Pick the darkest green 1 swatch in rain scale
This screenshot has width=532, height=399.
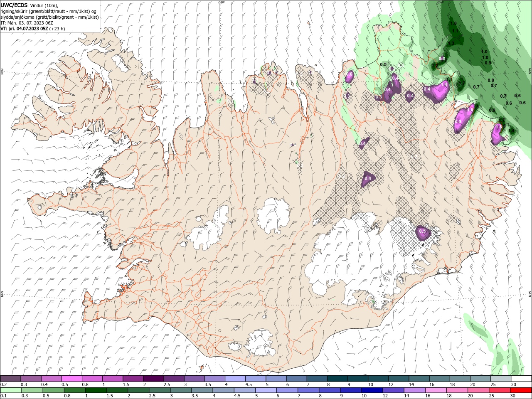[96, 390]
